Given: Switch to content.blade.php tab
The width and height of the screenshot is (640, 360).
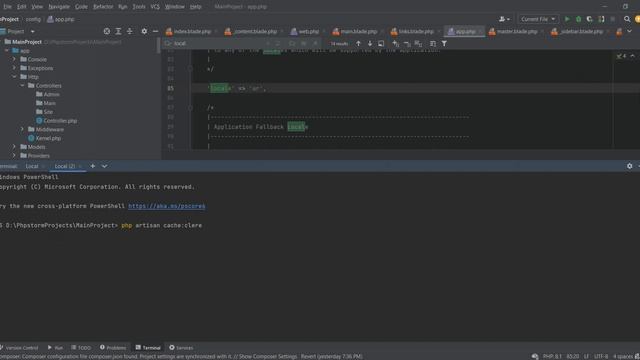Looking at the screenshot, I should [x=251, y=31].
